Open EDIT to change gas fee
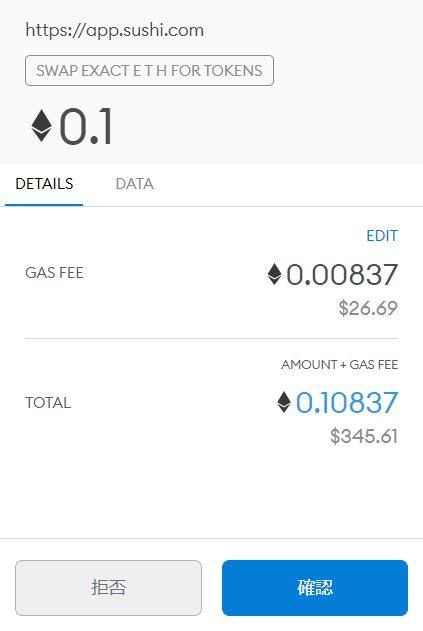Image resolution: width=423 pixels, height=631 pixels. pos(382,235)
